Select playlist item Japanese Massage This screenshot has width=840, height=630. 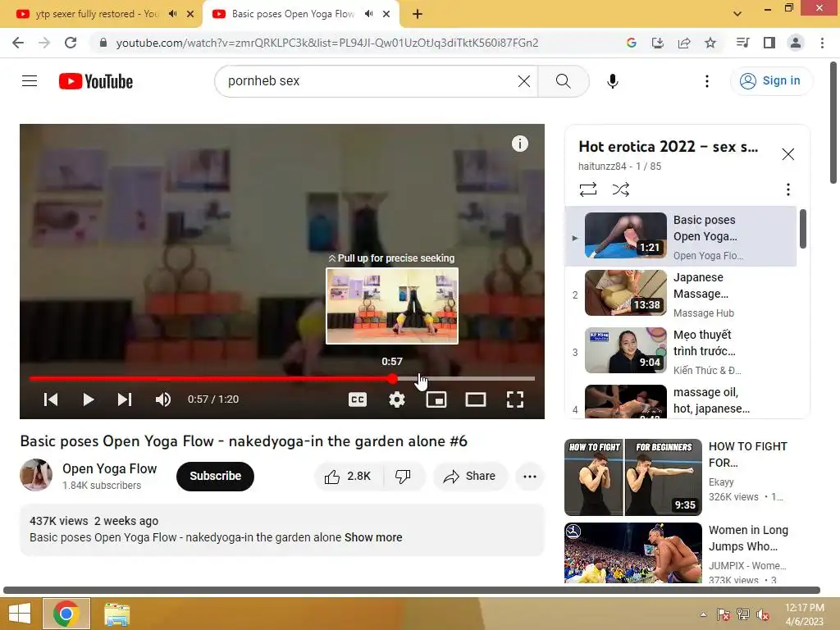681,294
